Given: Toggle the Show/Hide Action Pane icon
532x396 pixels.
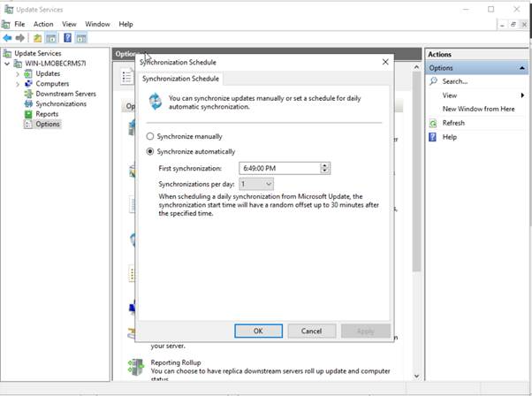Looking at the screenshot, I should point(81,38).
